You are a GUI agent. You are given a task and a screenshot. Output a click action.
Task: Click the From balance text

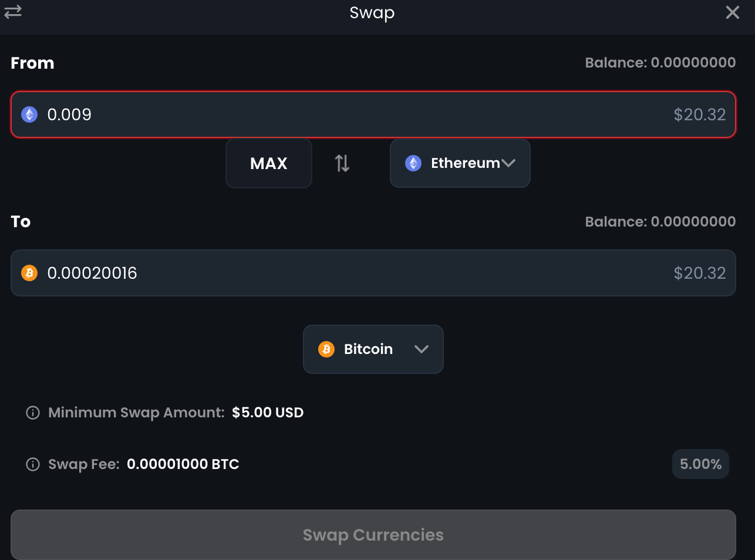coord(660,63)
